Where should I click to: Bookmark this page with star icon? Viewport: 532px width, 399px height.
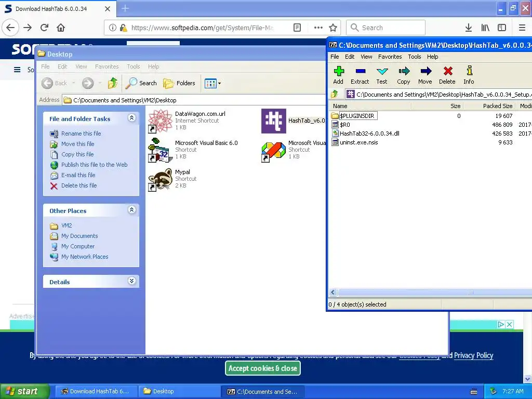click(333, 28)
